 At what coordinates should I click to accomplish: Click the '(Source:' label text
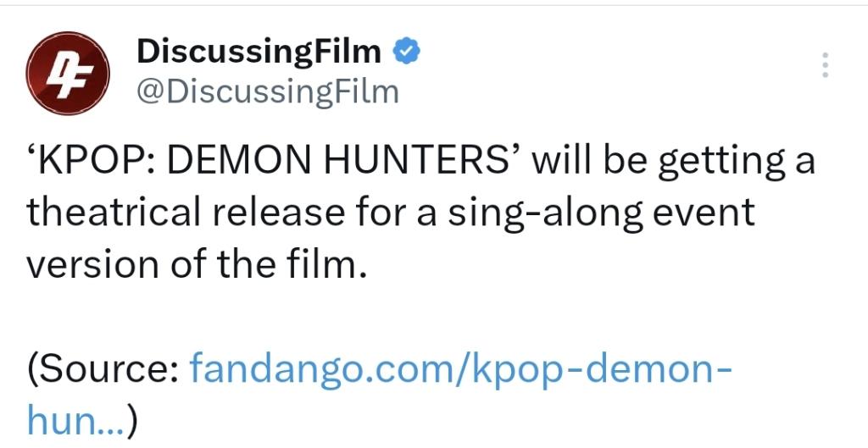pyautogui.click(x=102, y=369)
